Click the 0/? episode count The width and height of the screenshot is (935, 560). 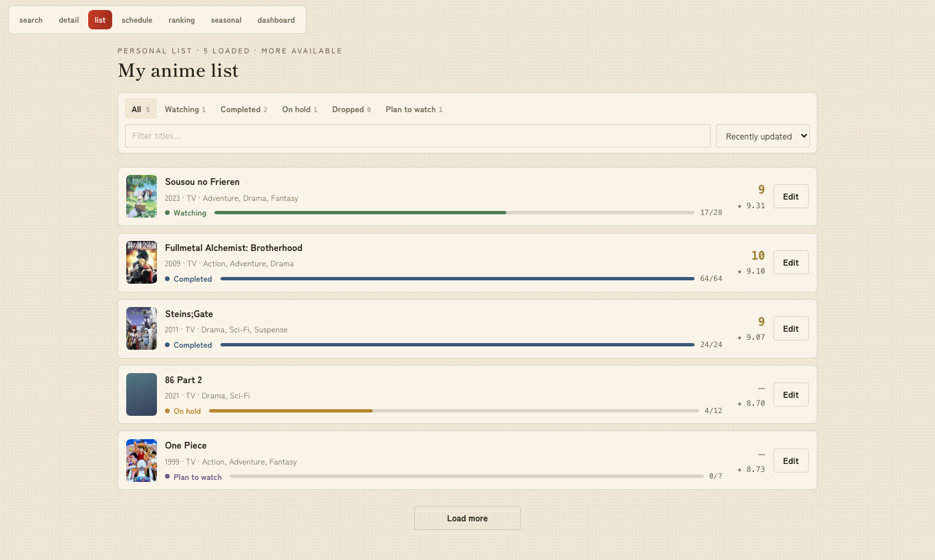pos(716,477)
